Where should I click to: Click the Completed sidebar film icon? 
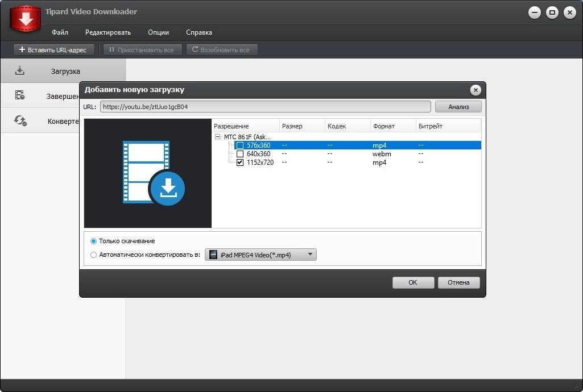click(20, 95)
